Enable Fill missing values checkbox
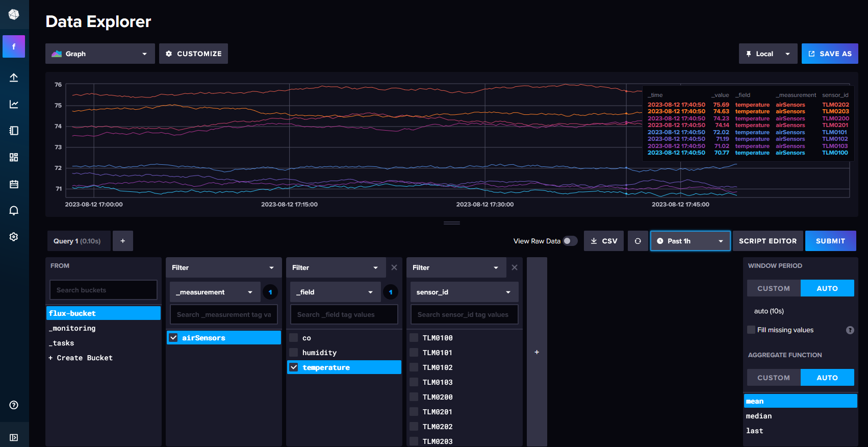 click(x=751, y=330)
